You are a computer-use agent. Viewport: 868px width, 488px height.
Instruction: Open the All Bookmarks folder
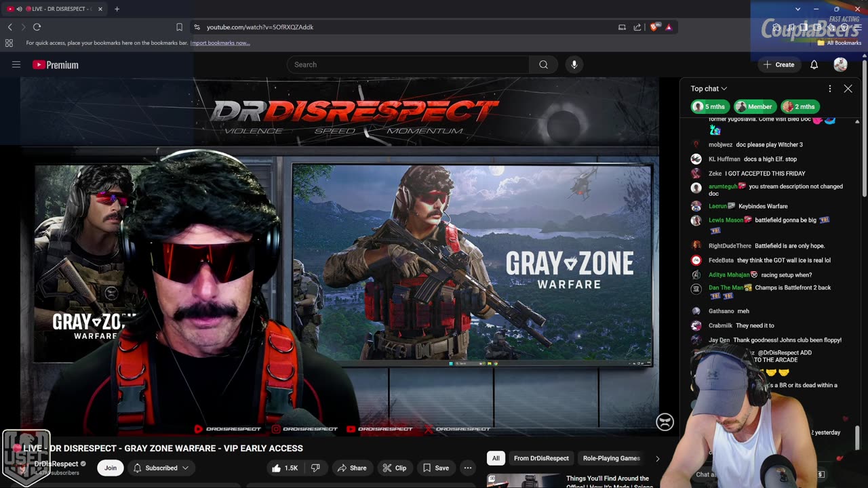click(839, 43)
